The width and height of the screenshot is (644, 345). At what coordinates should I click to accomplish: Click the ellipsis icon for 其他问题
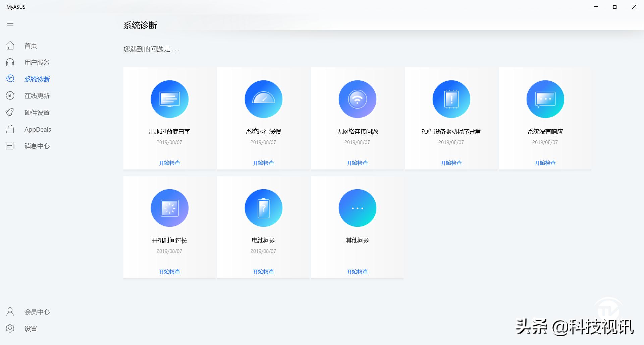point(357,208)
